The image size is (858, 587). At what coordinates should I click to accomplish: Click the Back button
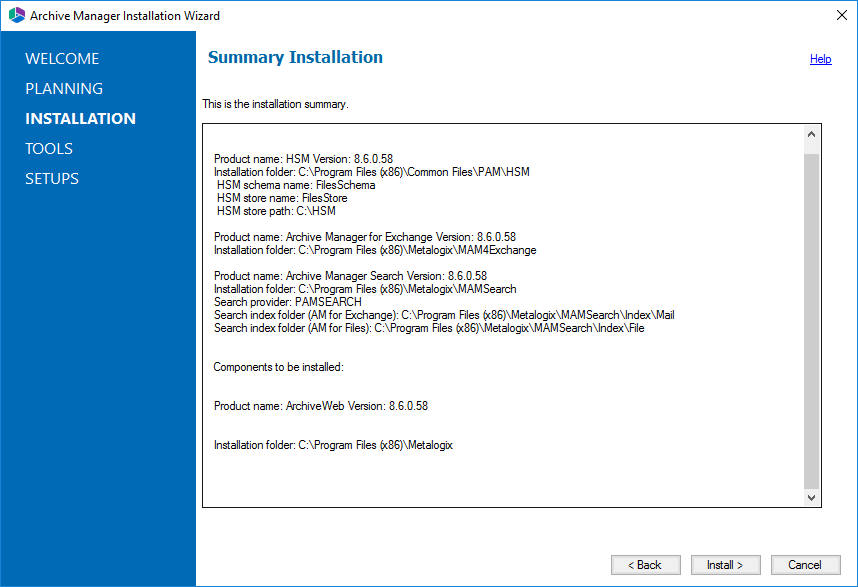[646, 565]
